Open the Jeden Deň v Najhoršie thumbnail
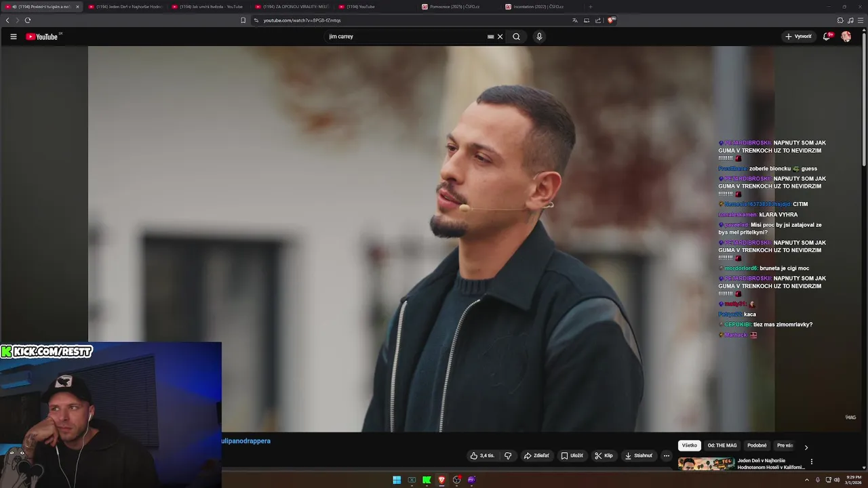The width and height of the screenshot is (868, 488). pos(706,464)
